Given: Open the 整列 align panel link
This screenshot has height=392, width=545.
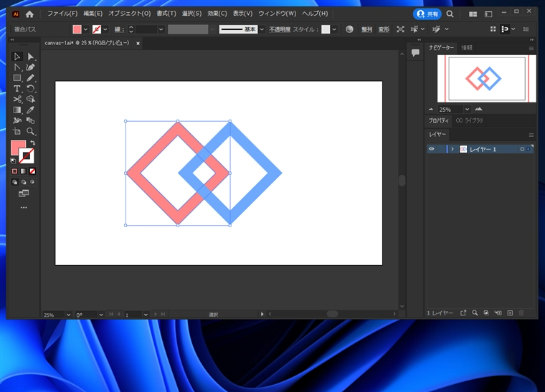Looking at the screenshot, I should click(x=366, y=29).
